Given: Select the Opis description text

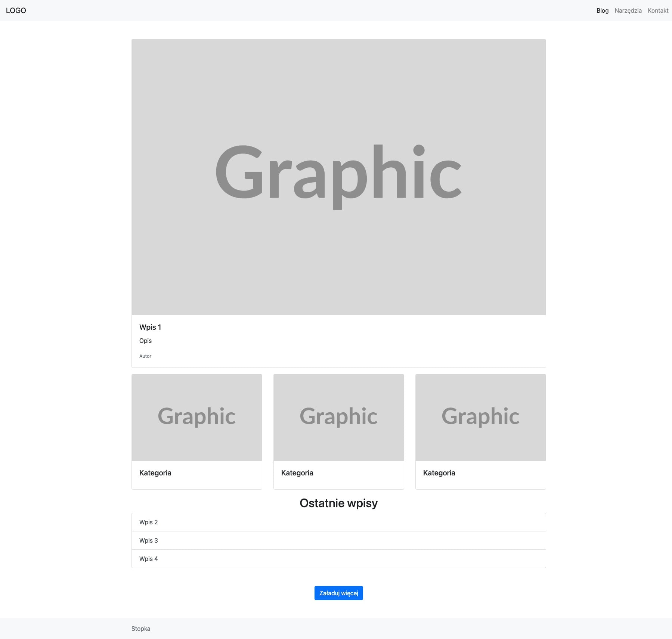Looking at the screenshot, I should point(145,341).
